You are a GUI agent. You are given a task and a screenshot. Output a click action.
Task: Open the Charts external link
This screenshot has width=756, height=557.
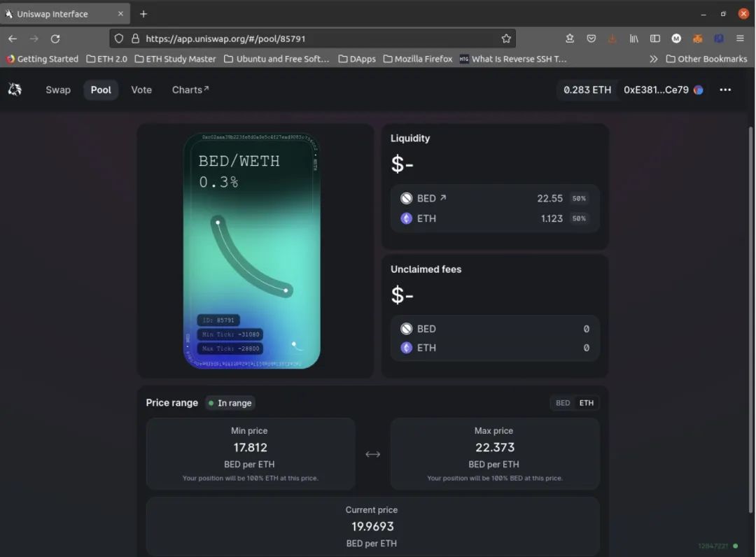(x=190, y=90)
